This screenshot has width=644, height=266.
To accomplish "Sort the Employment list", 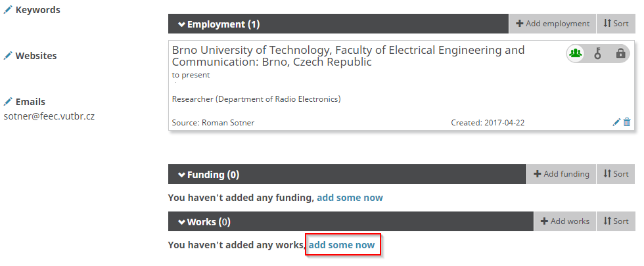I will click(616, 24).
